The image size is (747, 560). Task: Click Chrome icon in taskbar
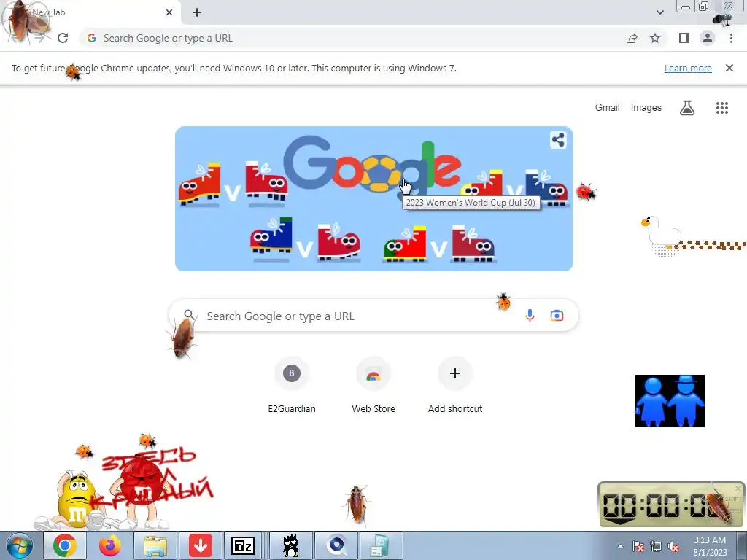(x=65, y=545)
